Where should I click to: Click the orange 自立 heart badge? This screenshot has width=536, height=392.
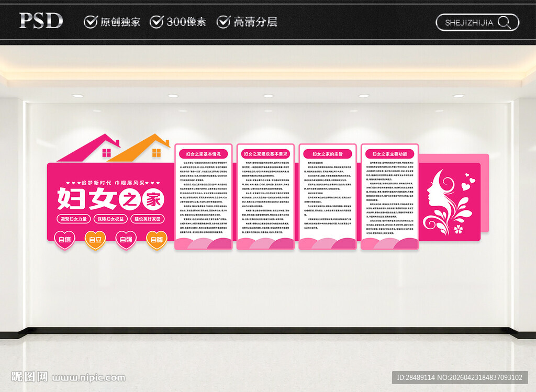(x=95, y=240)
